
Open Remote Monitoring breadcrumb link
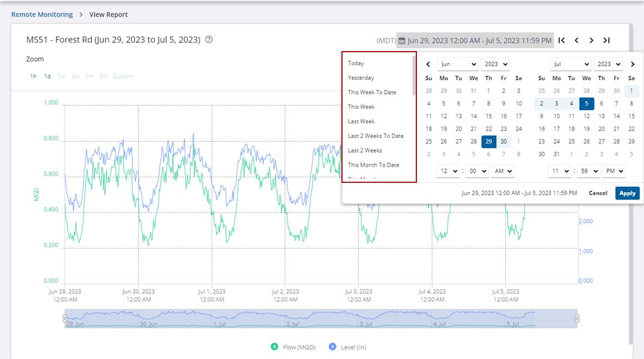click(42, 14)
